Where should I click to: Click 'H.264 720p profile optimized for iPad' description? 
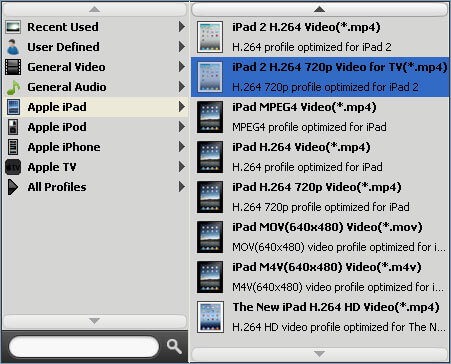321,207
